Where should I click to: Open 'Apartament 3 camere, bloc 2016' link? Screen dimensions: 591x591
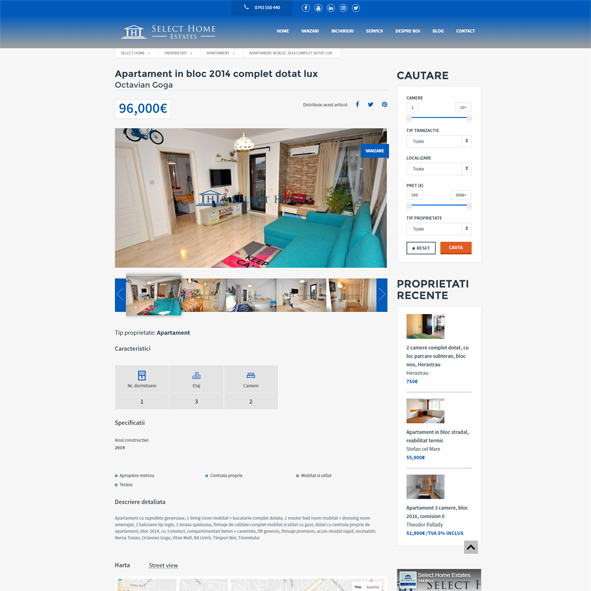tap(437, 512)
